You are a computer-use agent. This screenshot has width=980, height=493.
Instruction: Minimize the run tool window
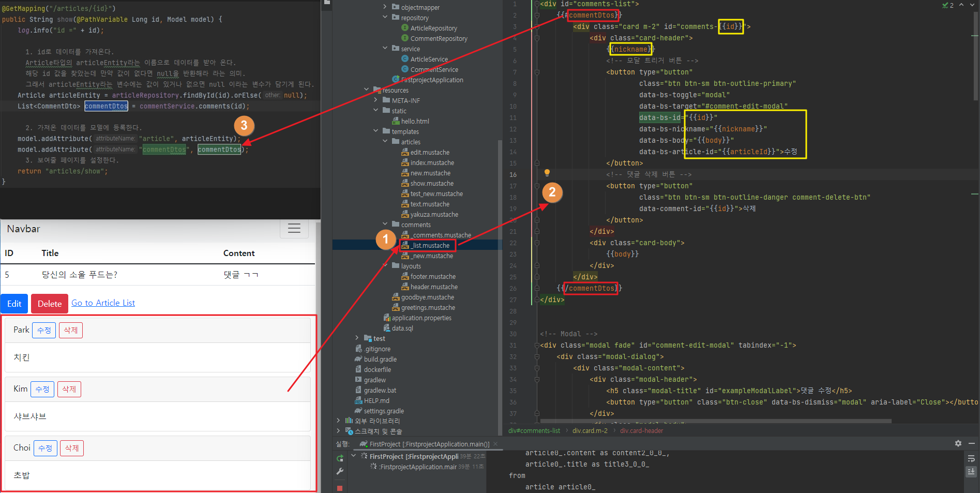[x=971, y=443]
